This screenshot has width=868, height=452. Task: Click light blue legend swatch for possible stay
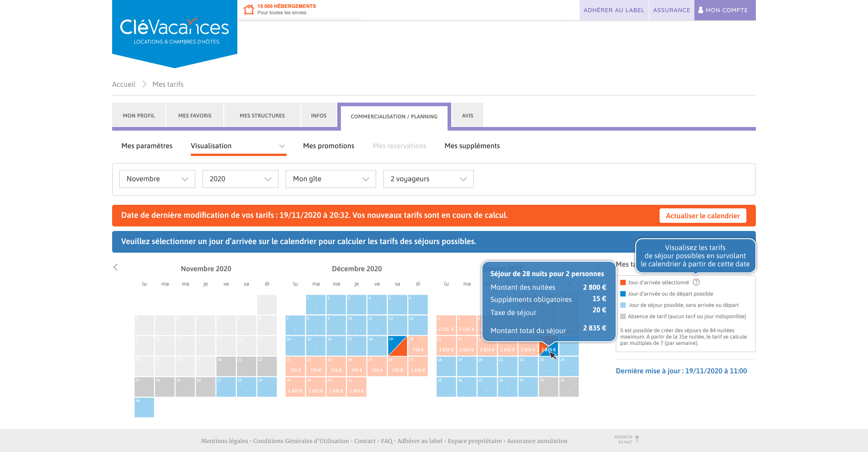(623, 305)
